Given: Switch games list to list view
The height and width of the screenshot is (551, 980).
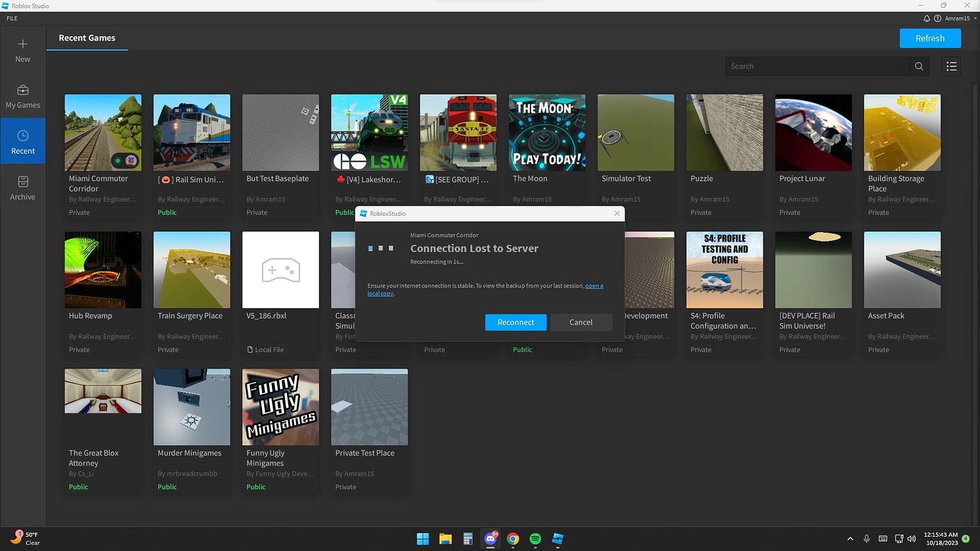Looking at the screenshot, I should coord(951,65).
